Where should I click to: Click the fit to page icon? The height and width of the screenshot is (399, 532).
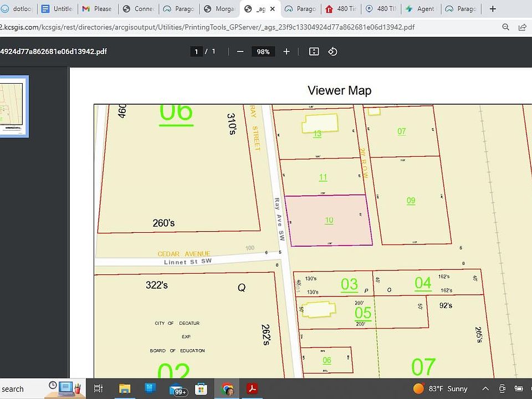point(314,52)
